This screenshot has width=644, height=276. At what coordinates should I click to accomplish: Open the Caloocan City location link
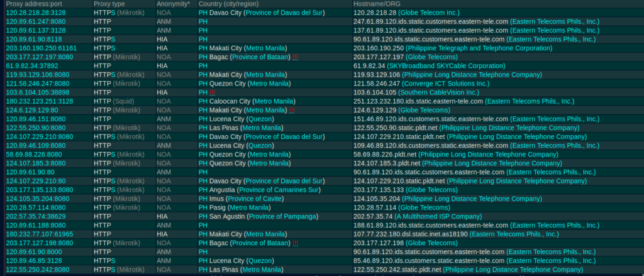pyautogui.click(x=228, y=101)
